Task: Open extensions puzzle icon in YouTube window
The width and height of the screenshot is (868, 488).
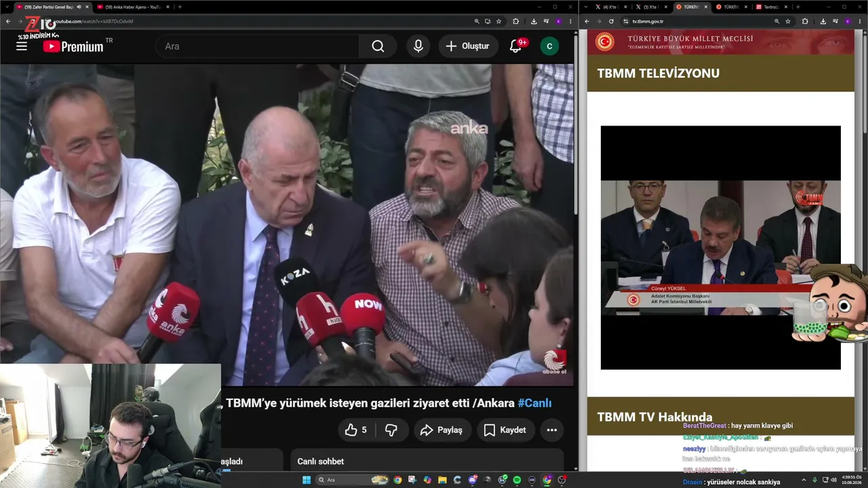Action: tap(516, 22)
